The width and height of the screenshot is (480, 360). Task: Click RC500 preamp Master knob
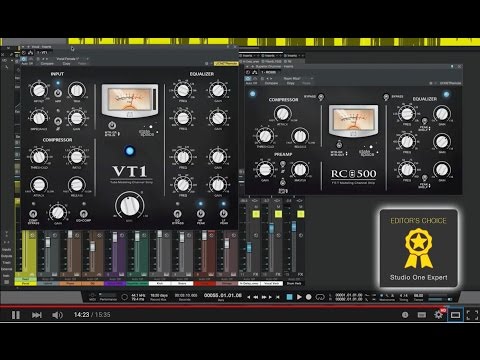(300, 170)
